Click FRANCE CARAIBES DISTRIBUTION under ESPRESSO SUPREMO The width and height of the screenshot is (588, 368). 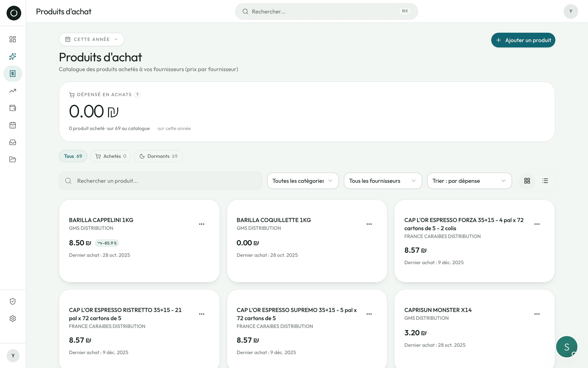pos(275,326)
